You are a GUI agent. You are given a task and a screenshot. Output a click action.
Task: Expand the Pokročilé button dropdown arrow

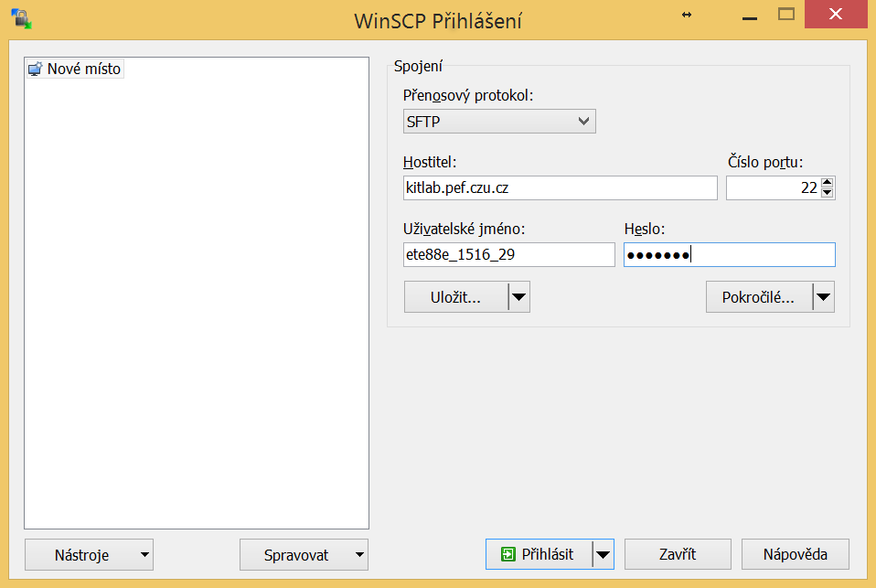pyautogui.click(x=823, y=296)
